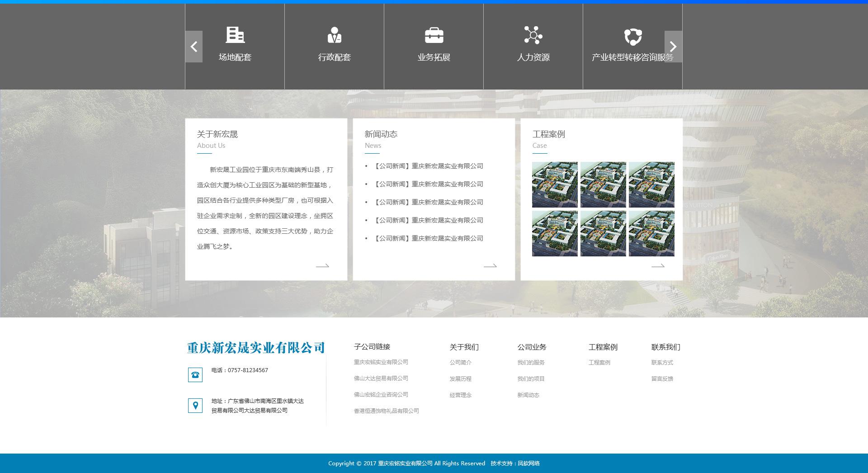Advance services carousel with right arrow

coord(673,47)
